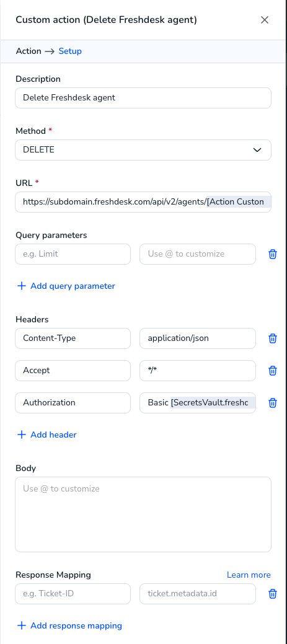Click Add header link text
The height and width of the screenshot is (644, 287).
pyautogui.click(x=53, y=434)
